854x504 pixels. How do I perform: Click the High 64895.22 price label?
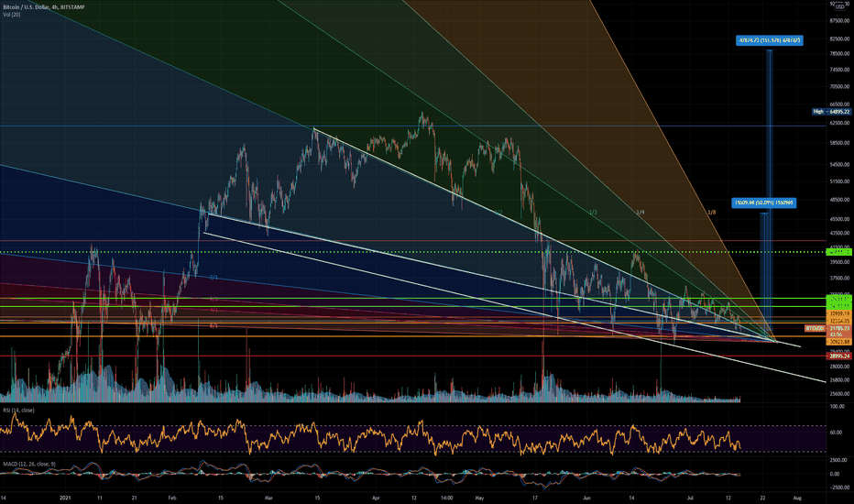[x=831, y=112]
